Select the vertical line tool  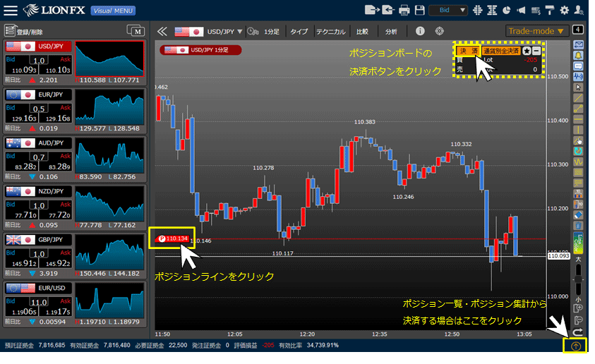578,130
